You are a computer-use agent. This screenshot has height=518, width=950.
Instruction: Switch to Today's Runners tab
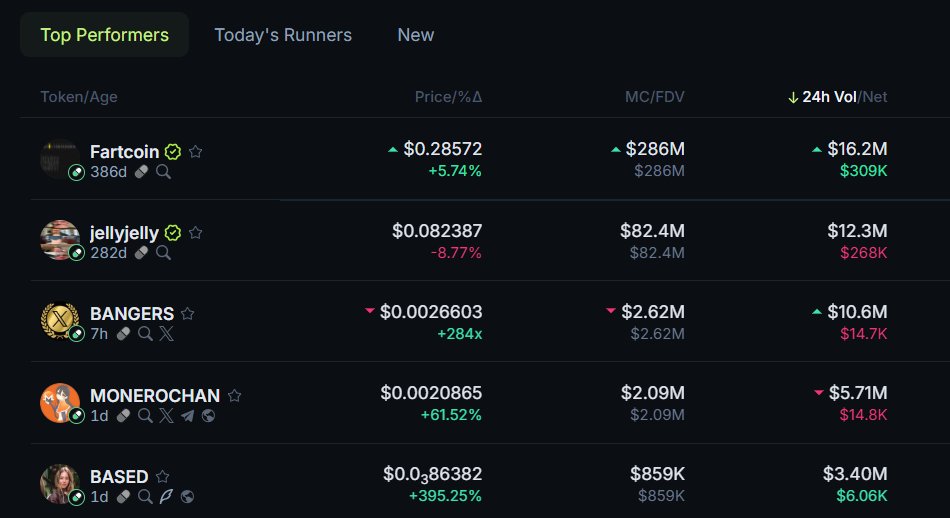[283, 35]
